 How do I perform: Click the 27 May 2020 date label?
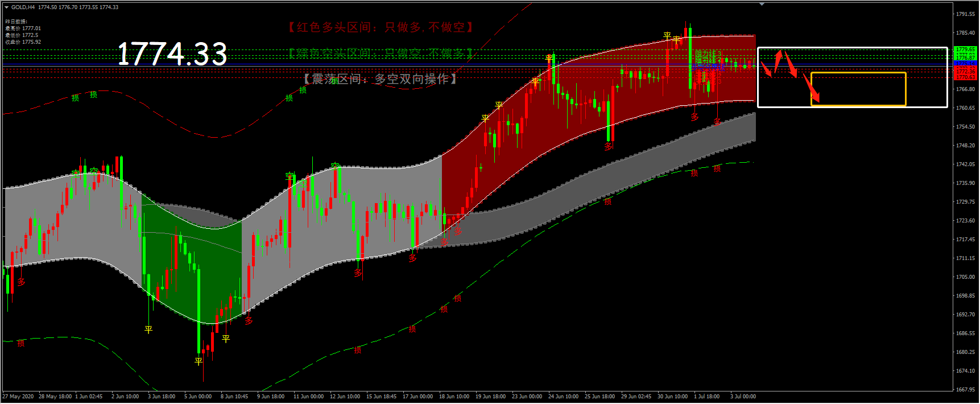click(x=18, y=397)
